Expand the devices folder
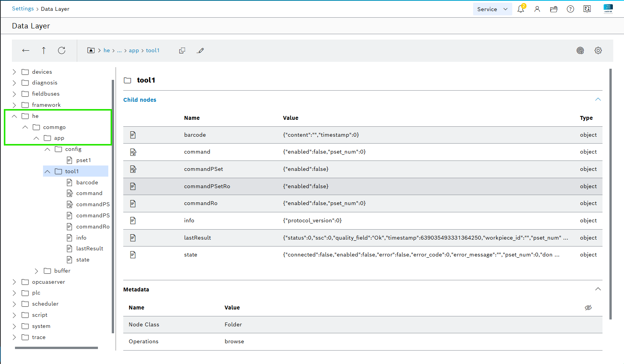624x364 pixels. click(x=14, y=72)
